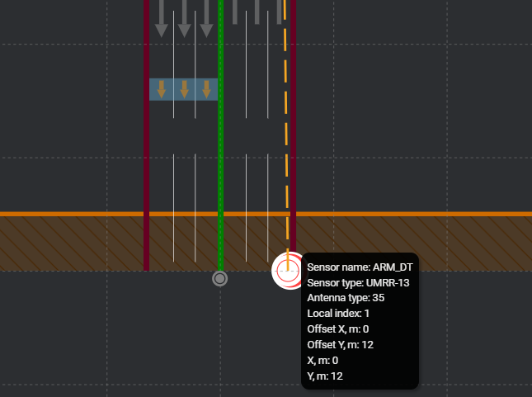Screen dimensions: 532x397
Task: Click the right orange arrow in blue zone
Action: (206, 89)
